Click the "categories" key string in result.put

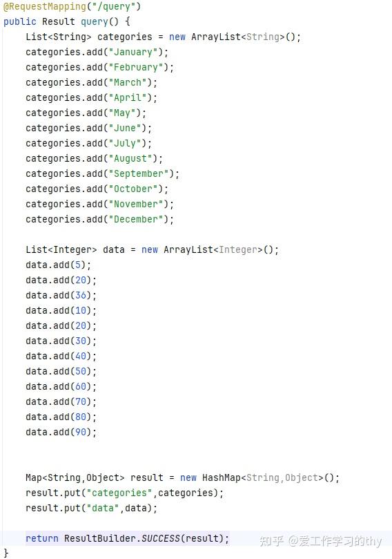(119, 493)
